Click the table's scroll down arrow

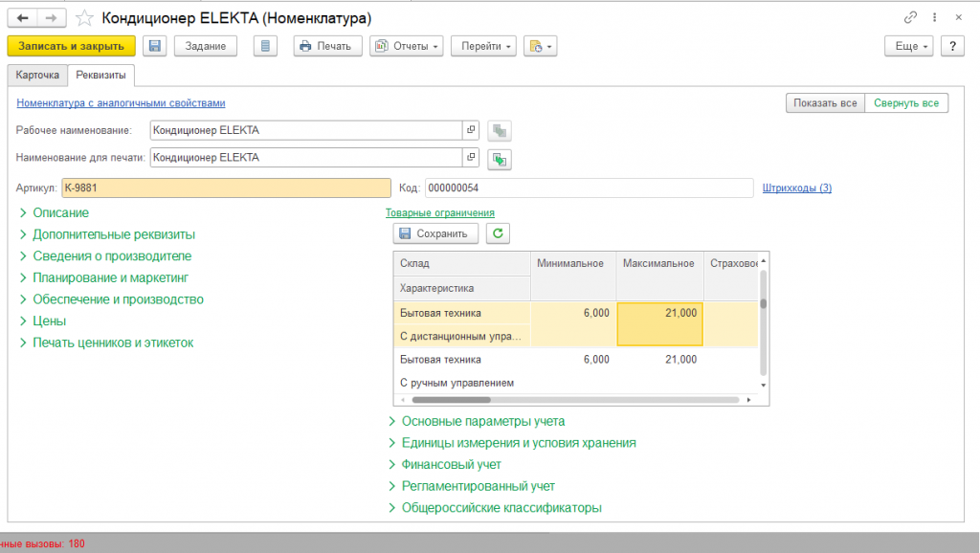coord(763,385)
